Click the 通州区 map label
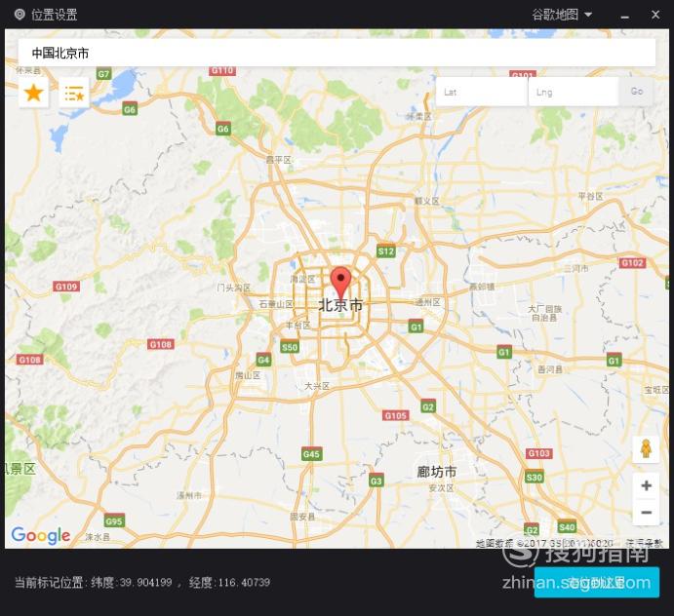 click(427, 302)
